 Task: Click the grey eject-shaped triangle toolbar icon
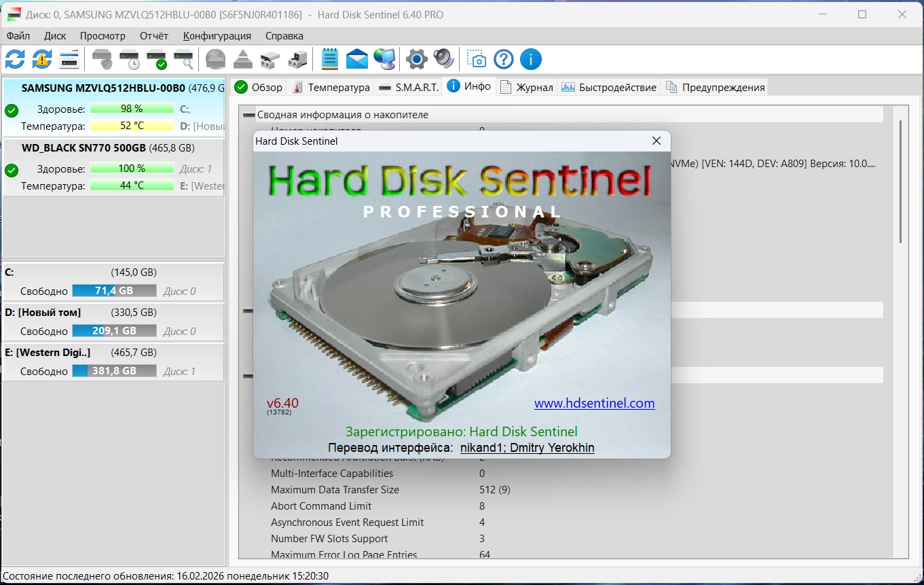[x=243, y=59]
